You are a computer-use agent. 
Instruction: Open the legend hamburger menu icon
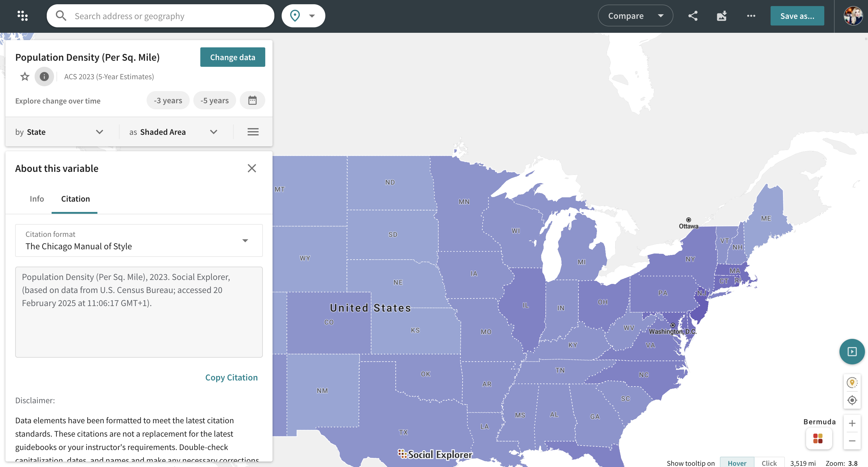253,132
